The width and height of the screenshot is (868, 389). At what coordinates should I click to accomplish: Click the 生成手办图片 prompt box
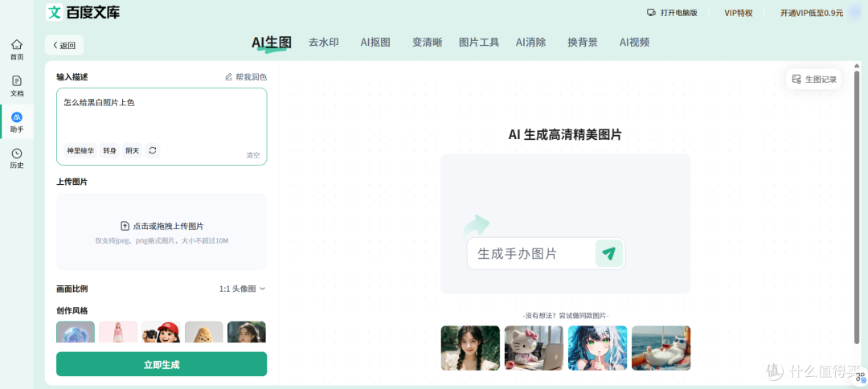(546, 253)
